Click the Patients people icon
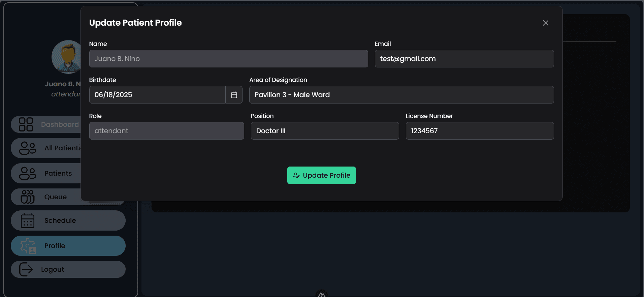Viewport: 644px width, 297px height. 28,173
